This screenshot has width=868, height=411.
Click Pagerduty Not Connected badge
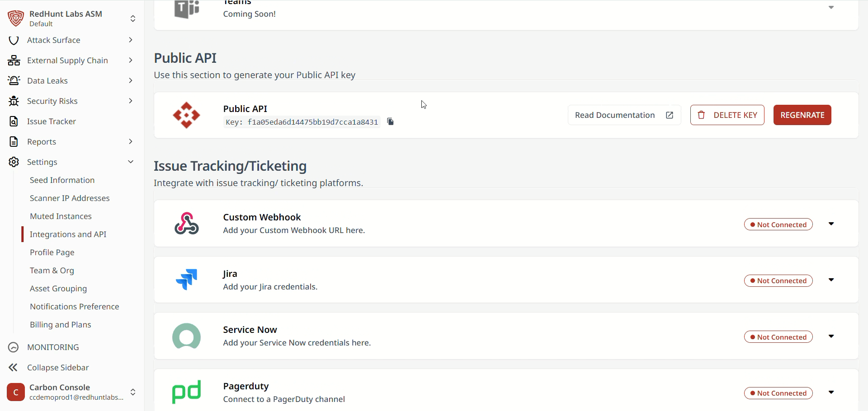click(x=778, y=393)
